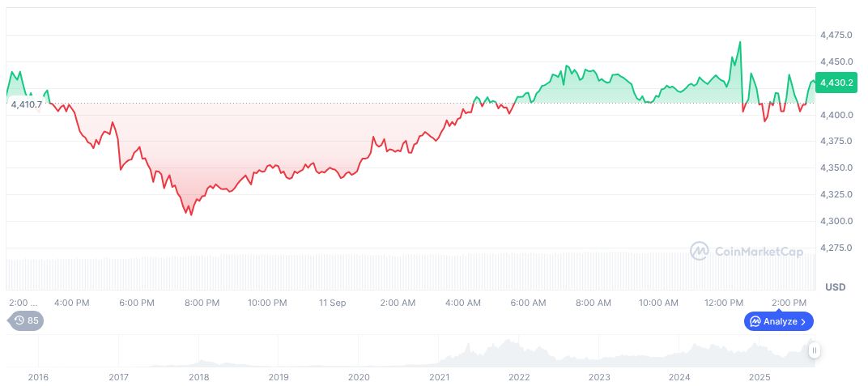Click the 6:00 AM time axis label
This screenshot has width=868, height=386.
[x=528, y=303]
